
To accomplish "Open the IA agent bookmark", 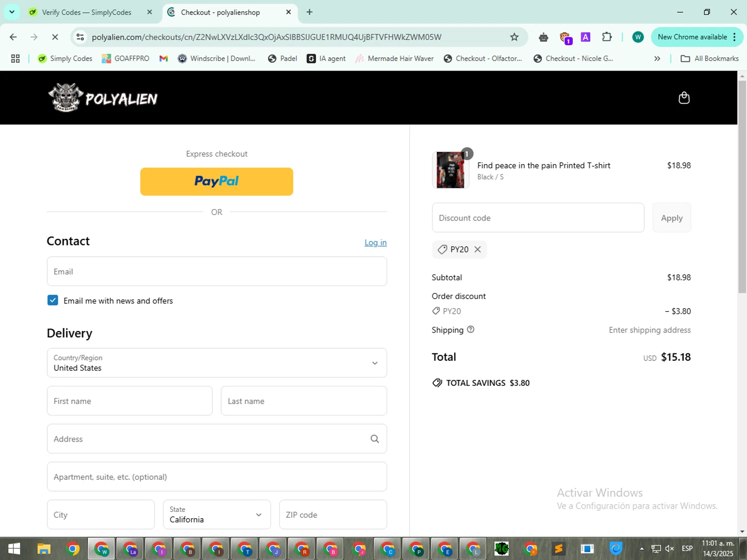I will pyautogui.click(x=326, y=59).
